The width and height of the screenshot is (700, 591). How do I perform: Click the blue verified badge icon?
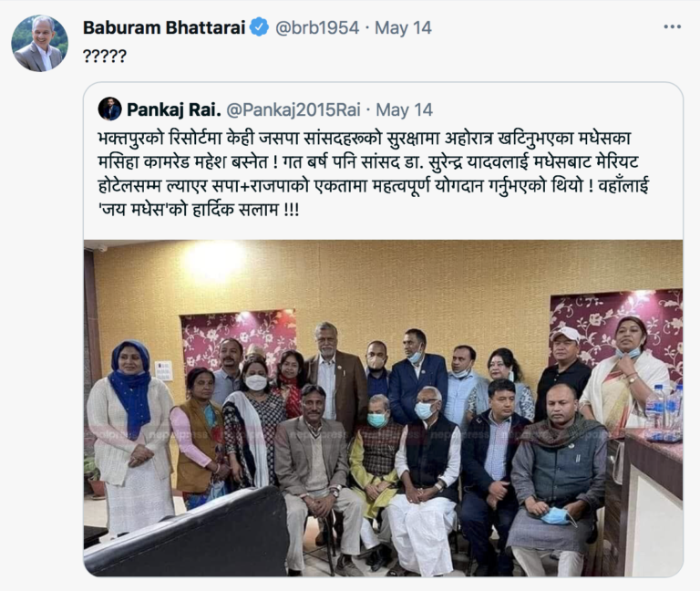[260, 27]
